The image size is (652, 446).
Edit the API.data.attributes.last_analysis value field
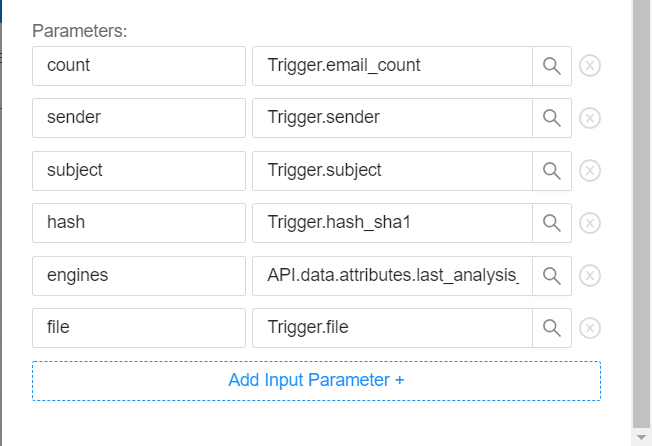click(x=392, y=275)
